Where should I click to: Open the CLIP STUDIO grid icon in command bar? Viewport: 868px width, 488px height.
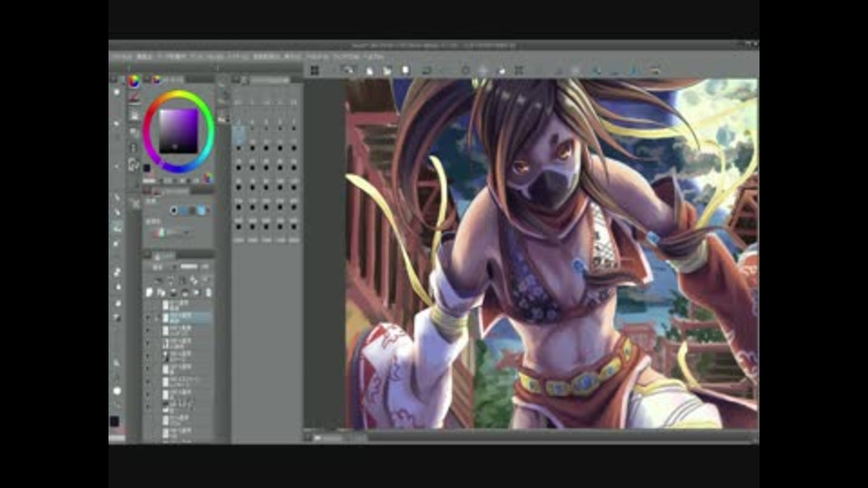click(314, 70)
